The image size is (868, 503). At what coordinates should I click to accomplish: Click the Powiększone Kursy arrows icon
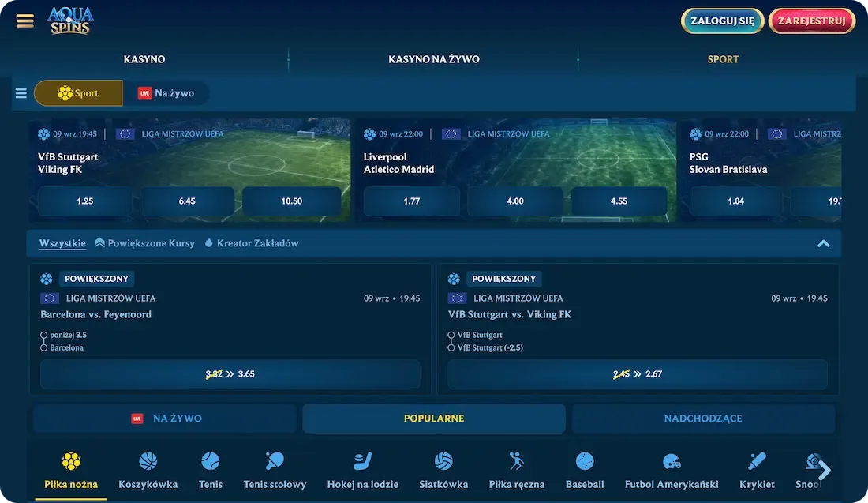click(99, 242)
